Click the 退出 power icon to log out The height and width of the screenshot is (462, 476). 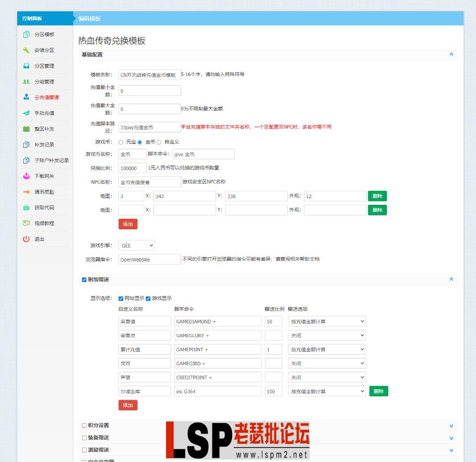[x=26, y=239]
